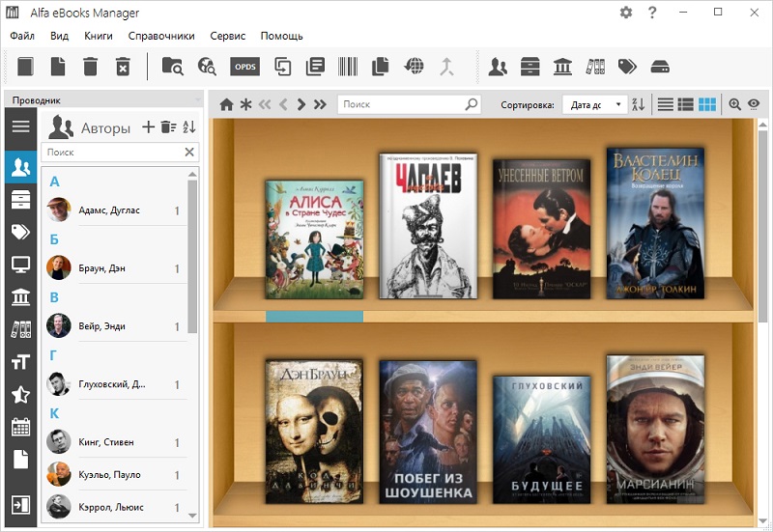The image size is (773, 532).
Task: Click the batch list edit toolbar icon
Action: point(315,67)
